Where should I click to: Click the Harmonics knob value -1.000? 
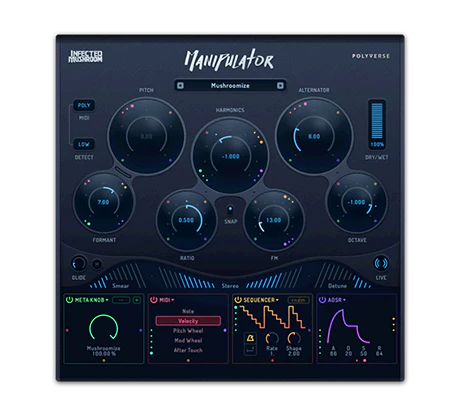(x=231, y=156)
